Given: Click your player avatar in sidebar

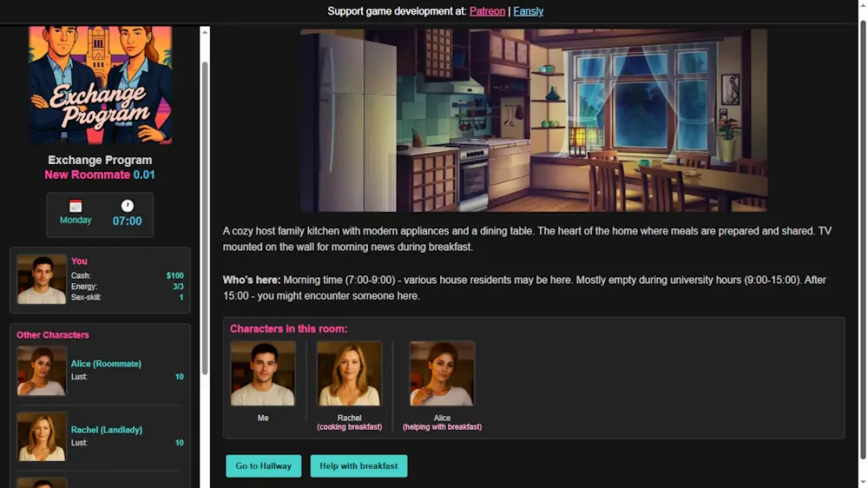Looking at the screenshot, I should click(x=42, y=280).
